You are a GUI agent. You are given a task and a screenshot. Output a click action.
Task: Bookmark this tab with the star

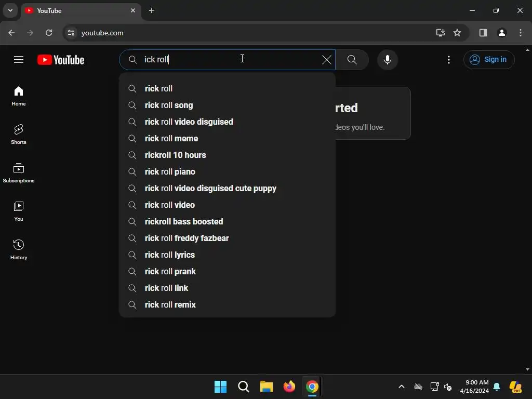coord(457,33)
